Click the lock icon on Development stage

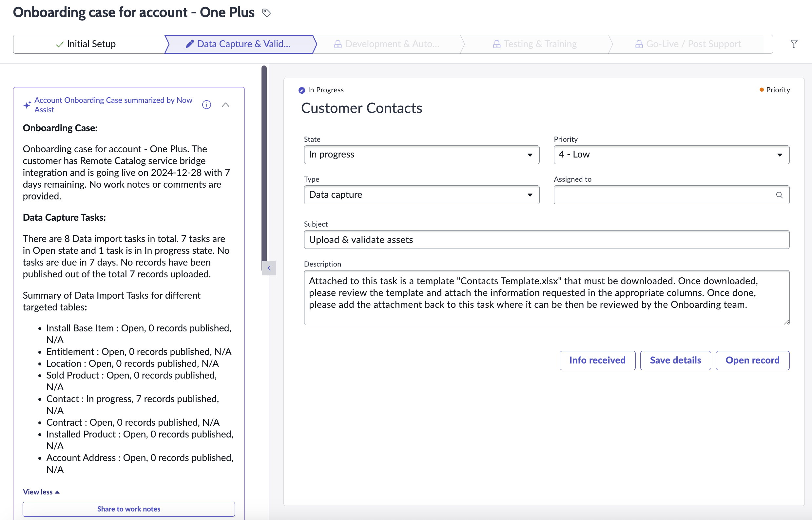(x=338, y=44)
